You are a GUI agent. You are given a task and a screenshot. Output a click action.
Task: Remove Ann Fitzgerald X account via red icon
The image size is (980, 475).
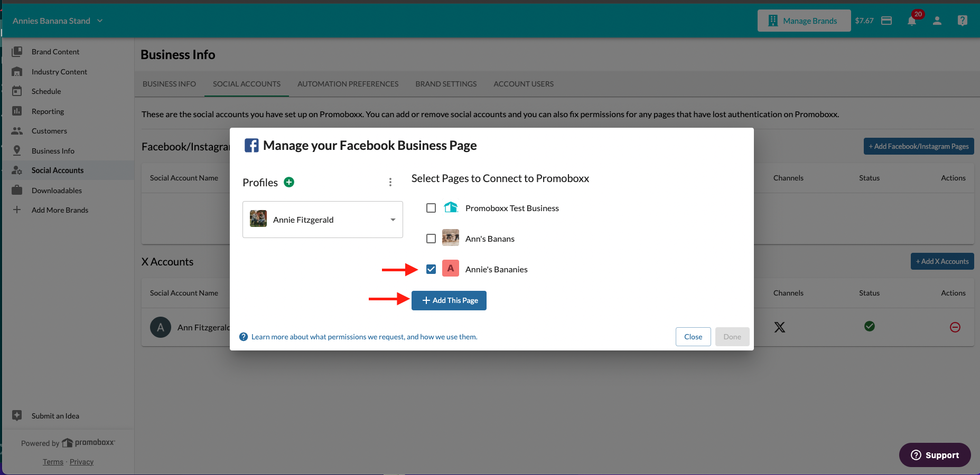pos(955,327)
